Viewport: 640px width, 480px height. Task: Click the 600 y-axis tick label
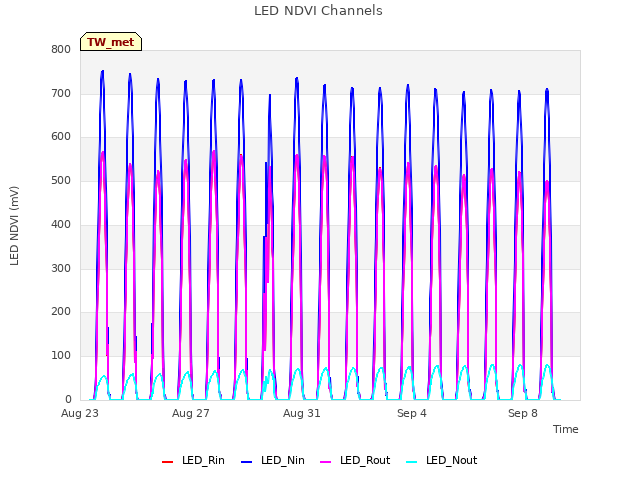61,137
